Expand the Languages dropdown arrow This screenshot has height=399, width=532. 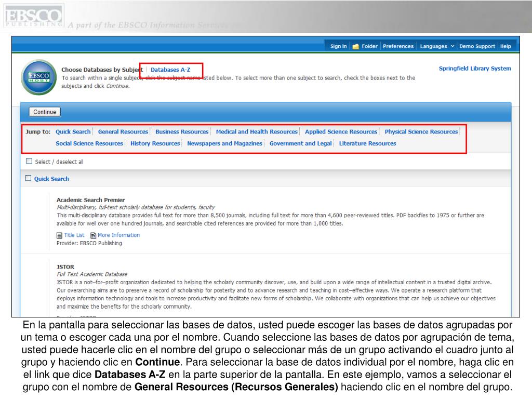coord(453,46)
